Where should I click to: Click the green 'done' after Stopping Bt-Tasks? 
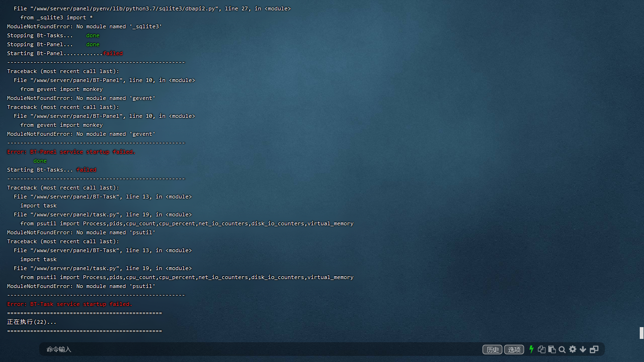click(93, 35)
